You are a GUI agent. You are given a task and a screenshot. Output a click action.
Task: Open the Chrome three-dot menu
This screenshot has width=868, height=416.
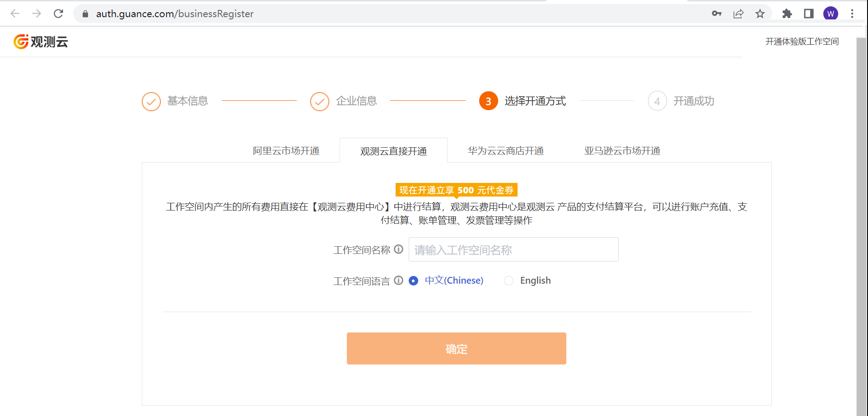pos(852,14)
